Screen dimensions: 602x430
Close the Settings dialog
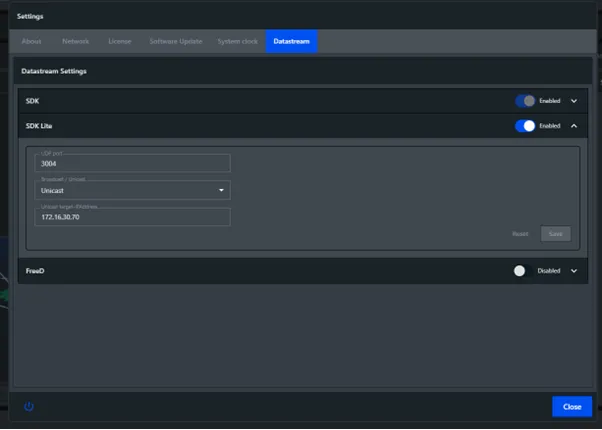[572, 407]
